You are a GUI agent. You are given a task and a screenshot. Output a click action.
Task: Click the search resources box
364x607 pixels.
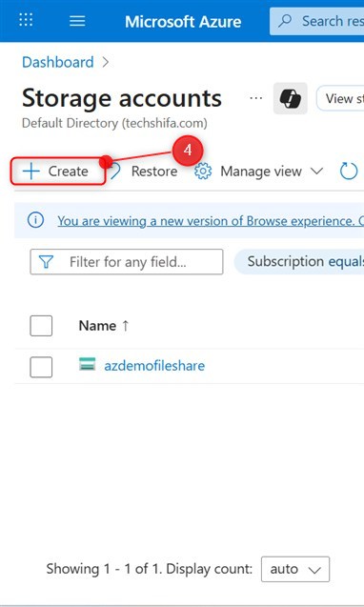(x=316, y=21)
